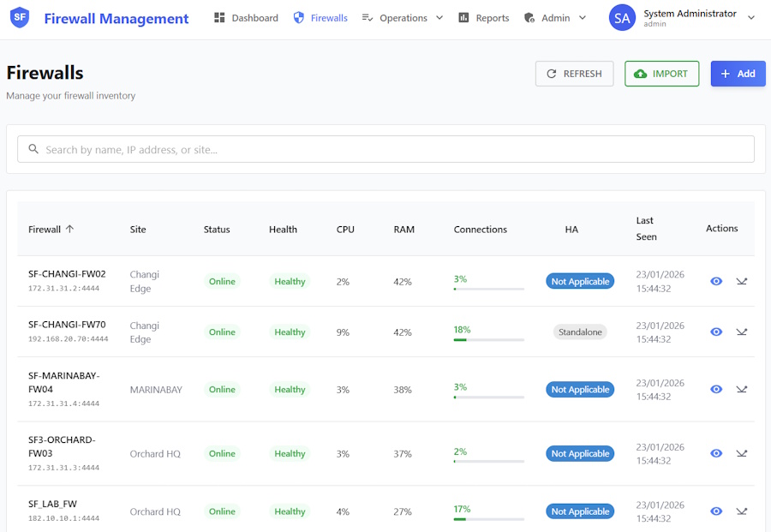
Task: Click the eye icon for SF_LAB_FW
Action: [x=716, y=511]
